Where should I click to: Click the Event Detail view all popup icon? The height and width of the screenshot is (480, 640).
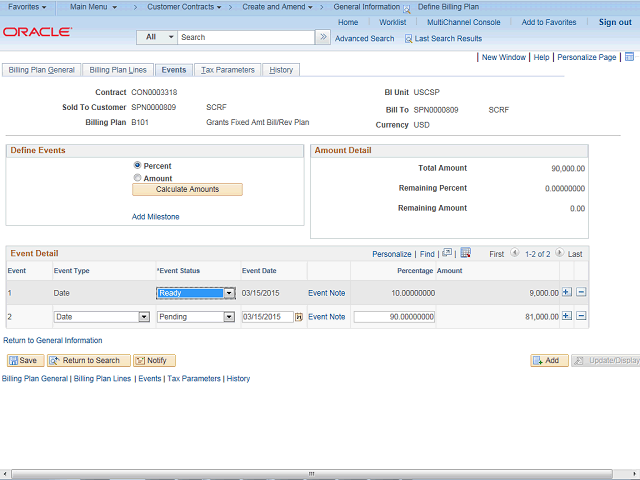coord(447,253)
